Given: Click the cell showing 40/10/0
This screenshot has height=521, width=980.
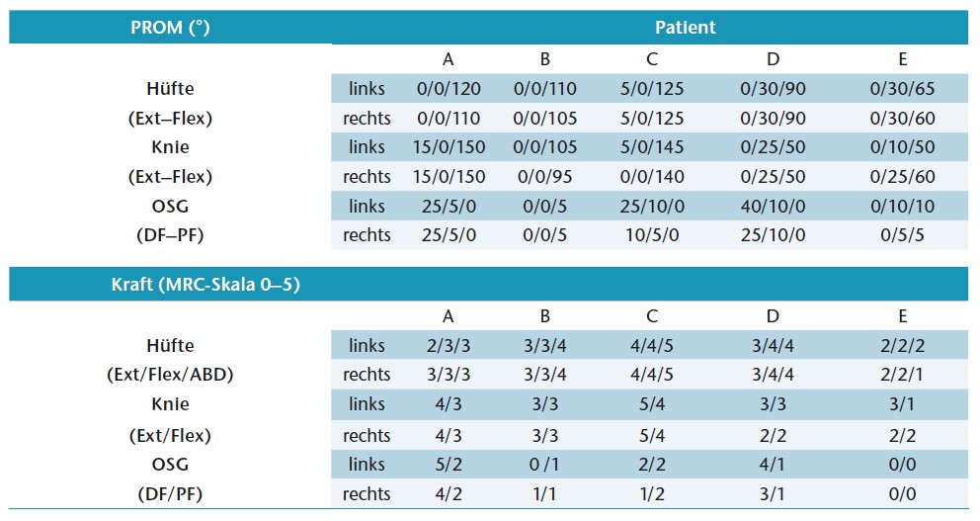Looking at the screenshot, I should (x=773, y=206).
